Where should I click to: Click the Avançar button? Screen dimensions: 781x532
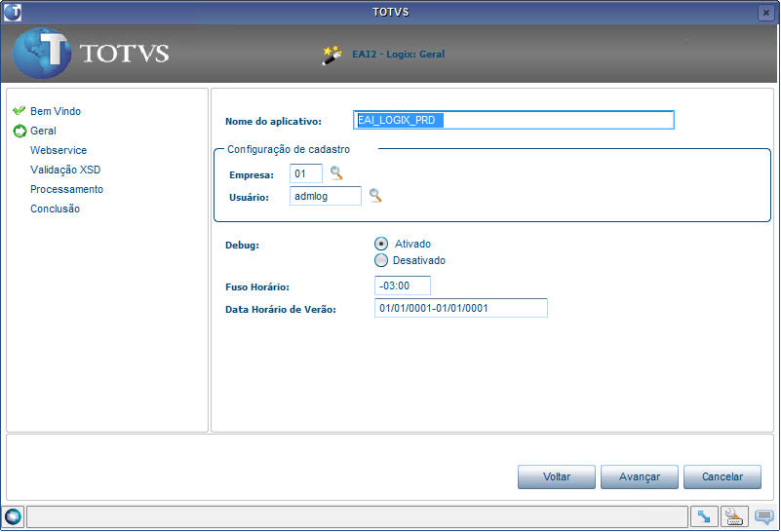pyautogui.click(x=640, y=476)
